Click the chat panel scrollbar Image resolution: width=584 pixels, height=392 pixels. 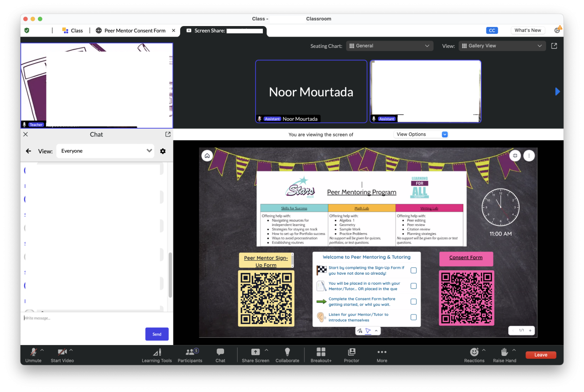click(170, 275)
